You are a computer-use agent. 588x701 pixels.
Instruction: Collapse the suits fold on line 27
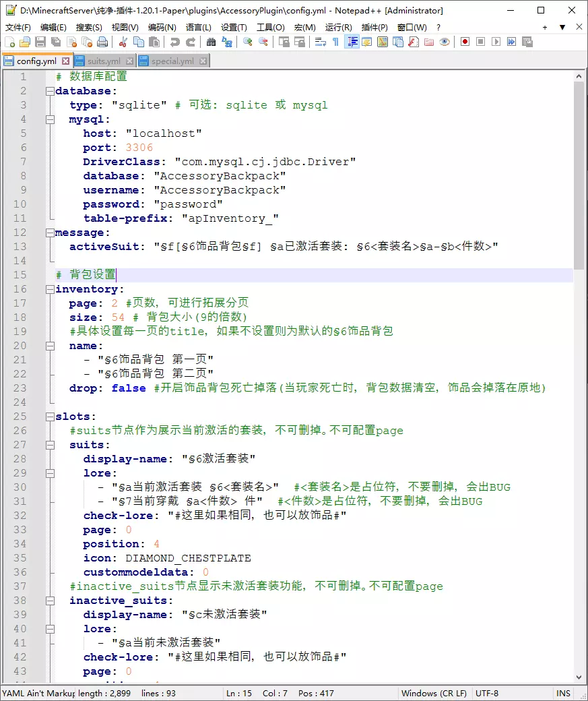point(50,446)
